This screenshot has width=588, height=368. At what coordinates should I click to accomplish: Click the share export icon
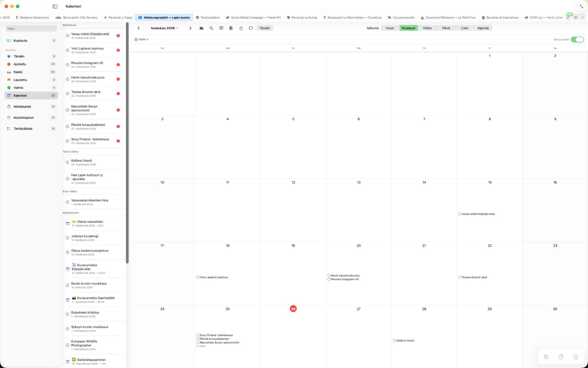(241, 28)
